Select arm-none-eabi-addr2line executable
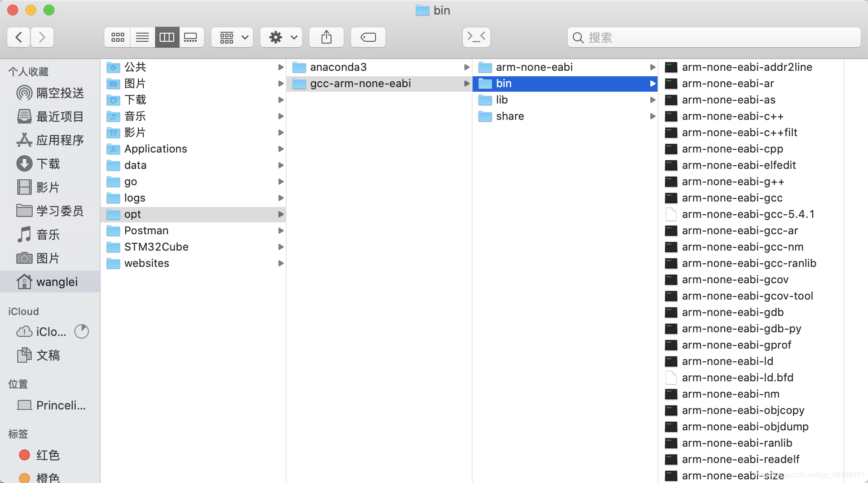 (x=751, y=67)
